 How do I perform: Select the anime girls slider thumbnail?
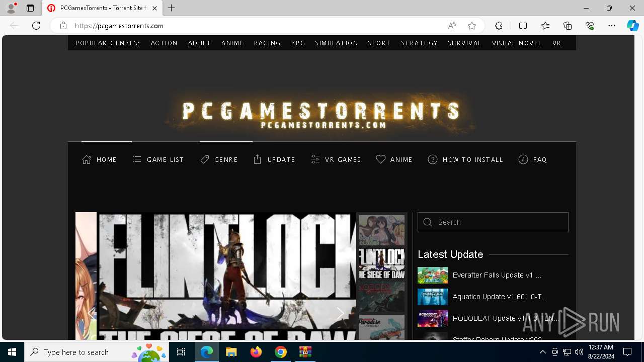click(x=382, y=230)
